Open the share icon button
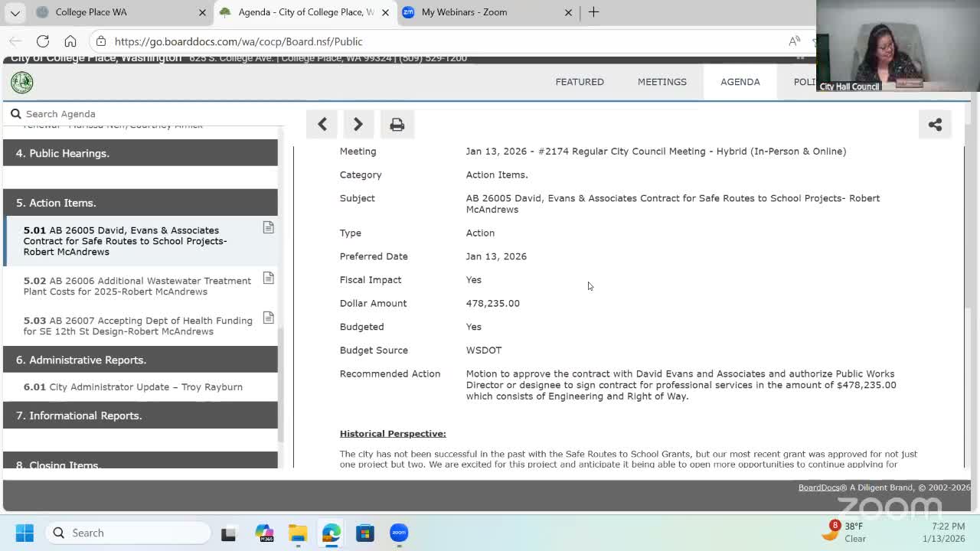This screenshot has height=551, width=980. tap(935, 124)
